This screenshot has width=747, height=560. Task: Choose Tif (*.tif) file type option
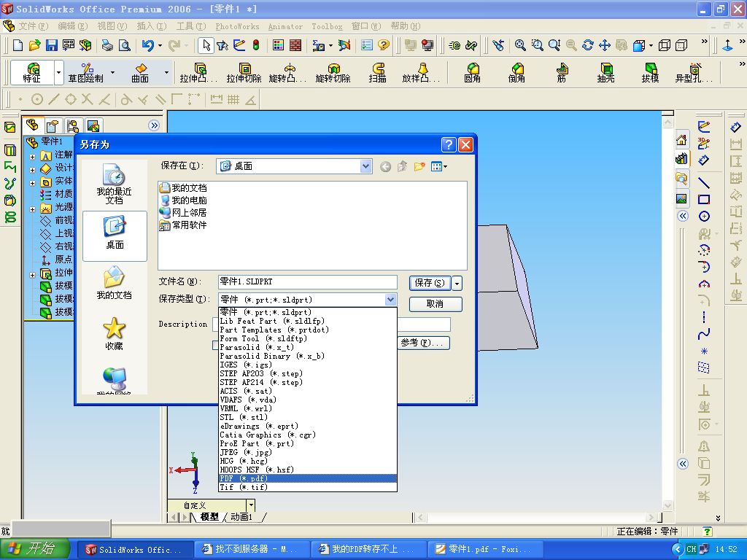pyautogui.click(x=307, y=487)
